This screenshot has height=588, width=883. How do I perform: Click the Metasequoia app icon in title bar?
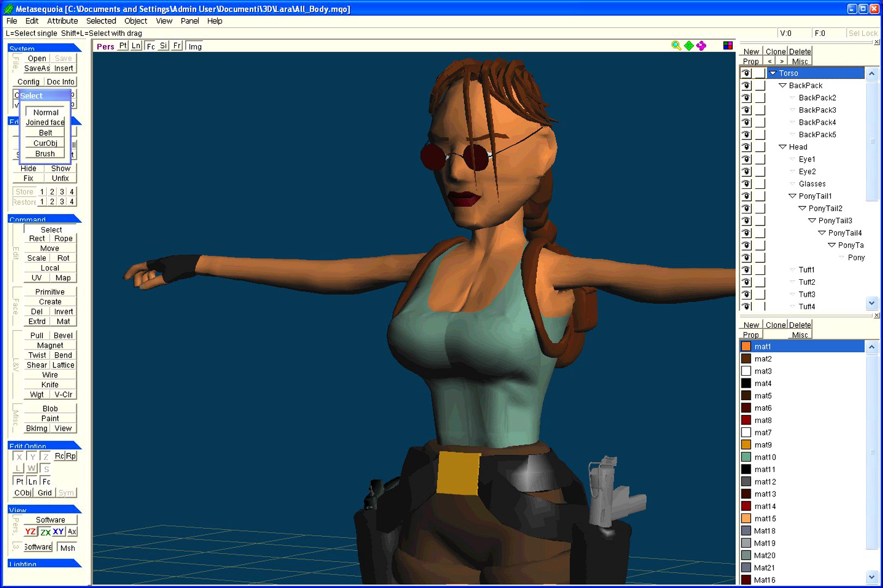(8, 9)
